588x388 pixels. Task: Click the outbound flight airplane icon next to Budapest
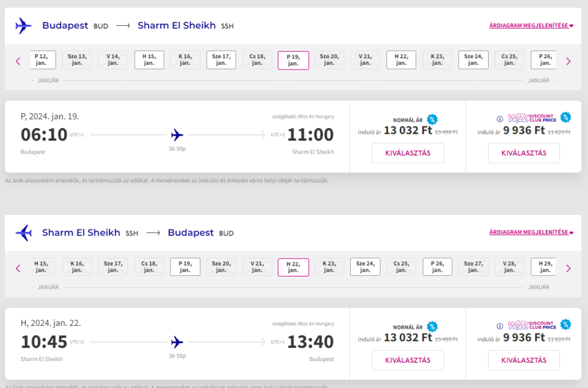point(24,26)
